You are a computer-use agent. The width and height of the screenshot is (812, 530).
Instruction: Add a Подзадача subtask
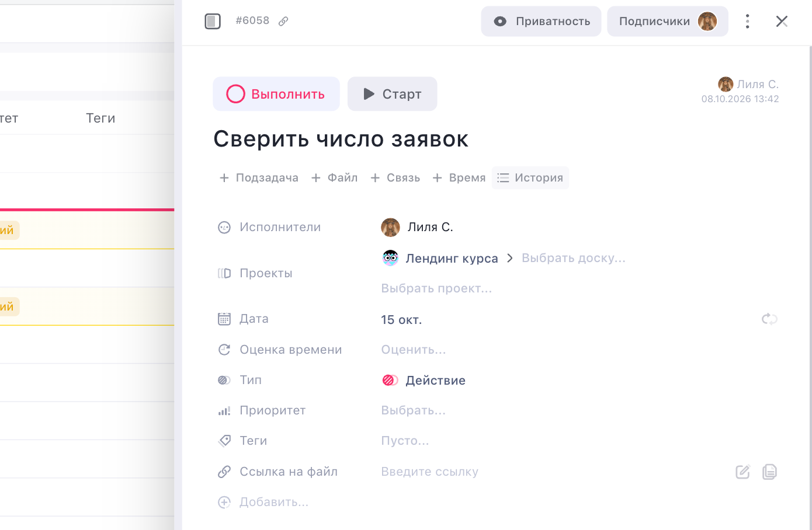click(259, 178)
